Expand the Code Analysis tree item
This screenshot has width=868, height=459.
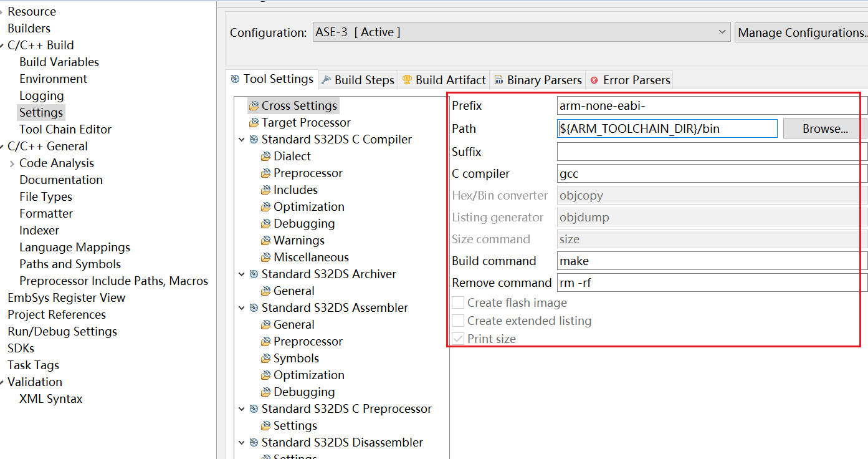coord(12,163)
